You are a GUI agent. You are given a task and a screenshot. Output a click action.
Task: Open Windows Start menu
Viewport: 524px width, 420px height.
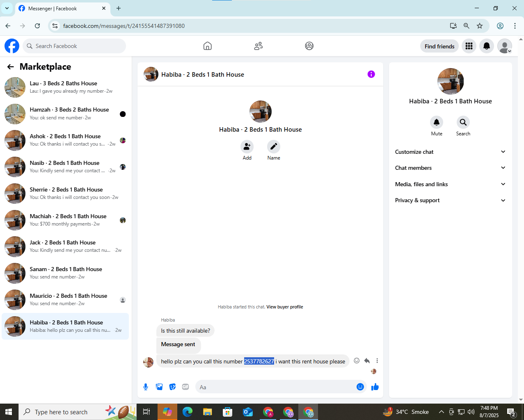(x=9, y=412)
